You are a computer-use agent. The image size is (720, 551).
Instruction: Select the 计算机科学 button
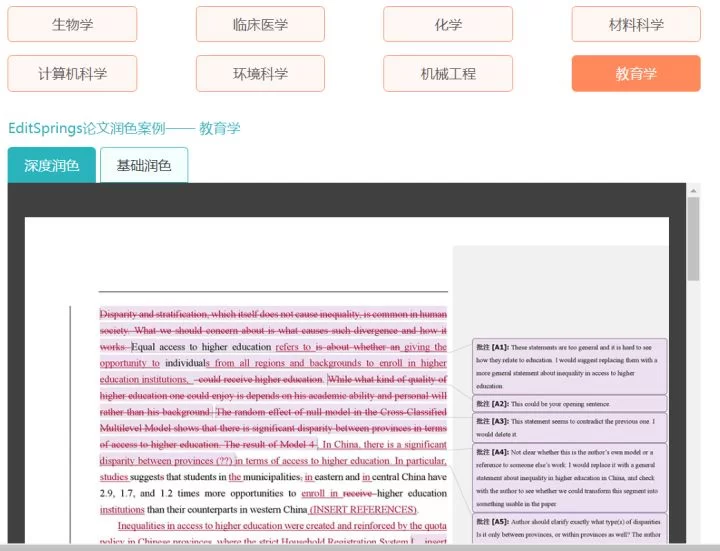tap(72, 73)
